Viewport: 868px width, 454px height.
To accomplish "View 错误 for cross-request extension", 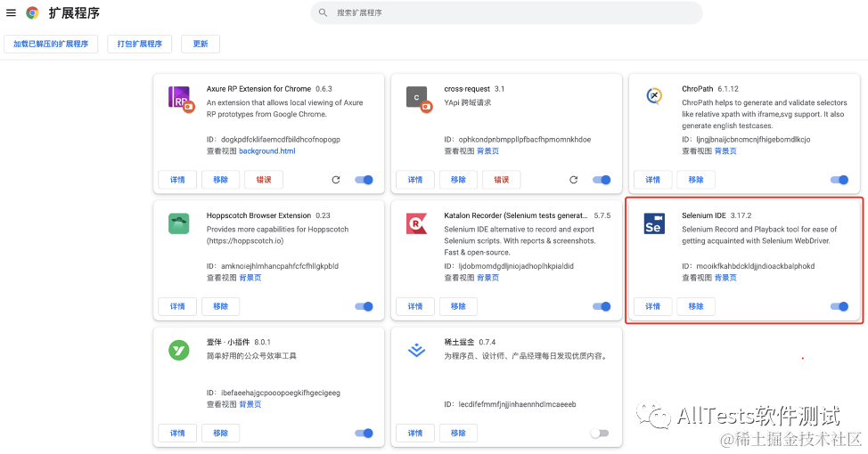I will (501, 180).
